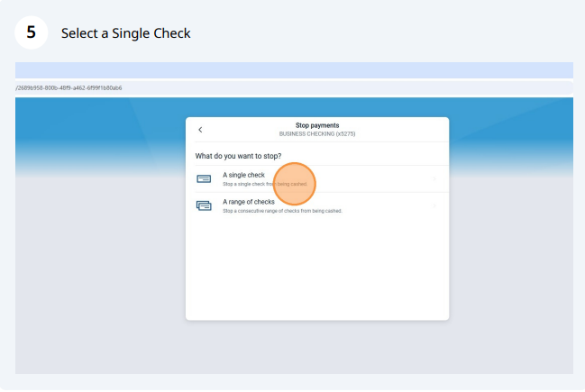The width and height of the screenshot is (585, 392).
Task: Click the URL address field
Action: tap(294, 88)
